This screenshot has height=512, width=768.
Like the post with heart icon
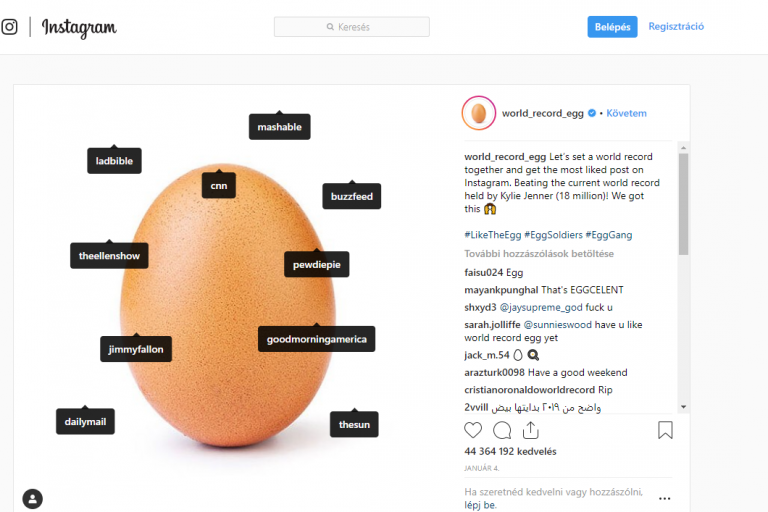[x=473, y=430]
